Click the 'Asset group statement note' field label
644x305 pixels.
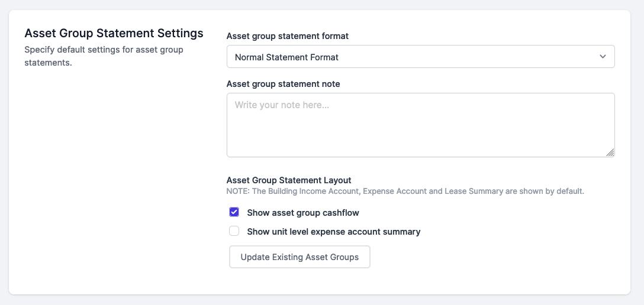click(284, 84)
